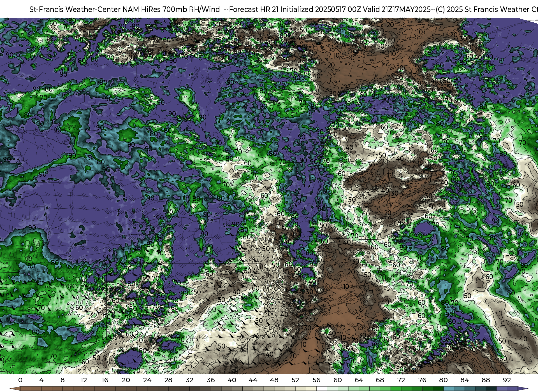Click the white colorbar swatch below 56
Image resolution: width=538 pixels, height=392 pixels.
click(322, 389)
